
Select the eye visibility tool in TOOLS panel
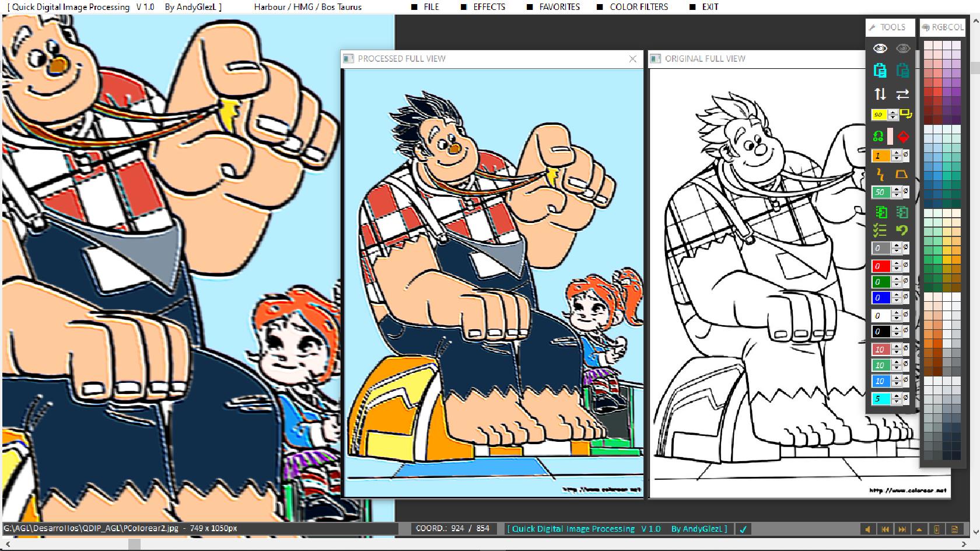[x=880, y=49]
